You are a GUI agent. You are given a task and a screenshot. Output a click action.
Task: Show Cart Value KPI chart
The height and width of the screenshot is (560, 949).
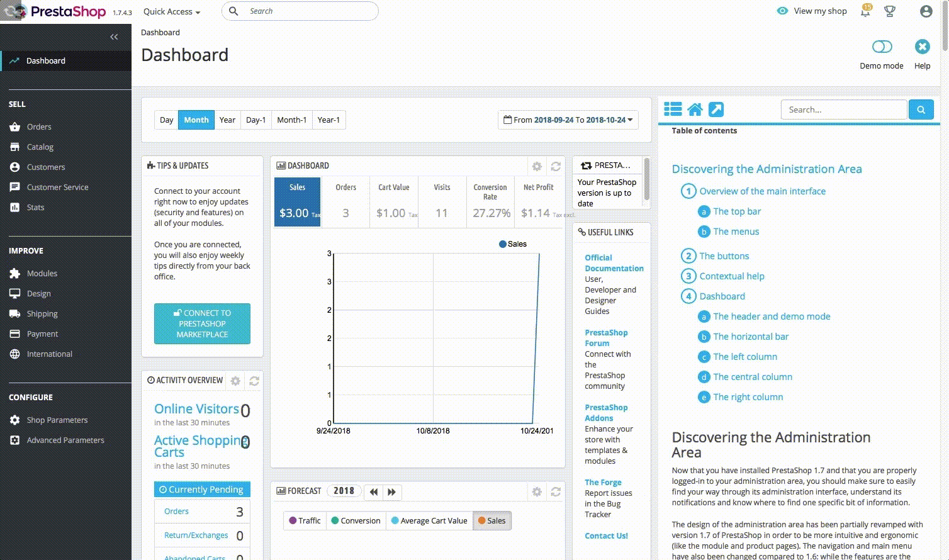394,202
